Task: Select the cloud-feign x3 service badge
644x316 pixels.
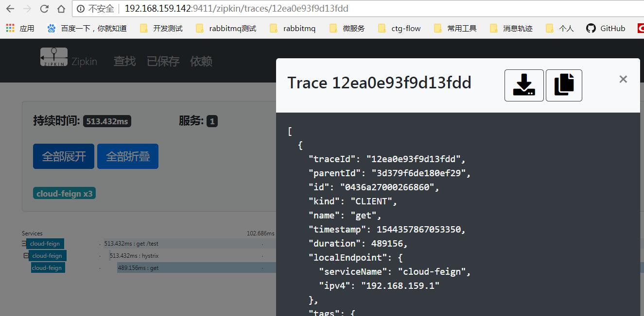Action: (x=64, y=193)
